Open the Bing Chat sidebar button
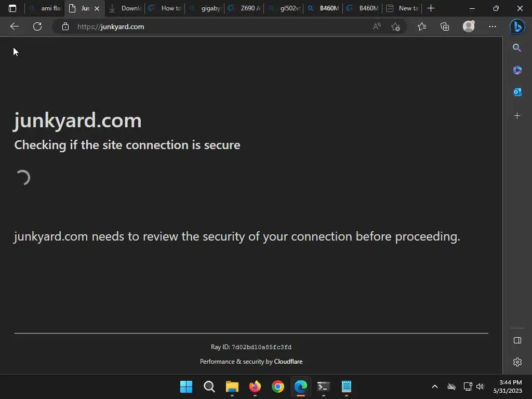Image resolution: width=532 pixels, height=399 pixels. pyautogui.click(x=517, y=26)
